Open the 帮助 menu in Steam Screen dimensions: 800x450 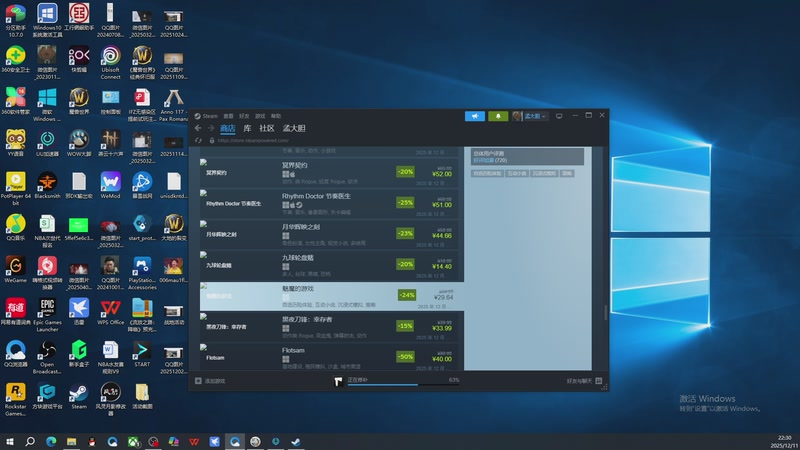tap(276, 116)
